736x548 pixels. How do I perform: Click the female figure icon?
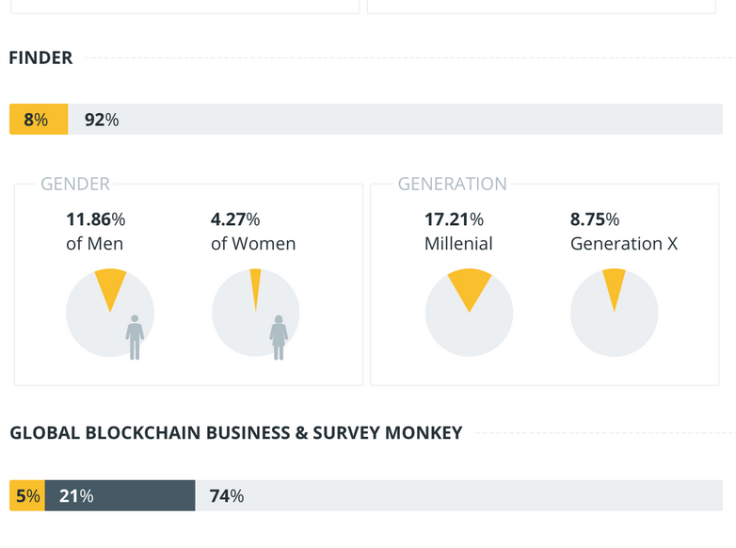[279, 337]
